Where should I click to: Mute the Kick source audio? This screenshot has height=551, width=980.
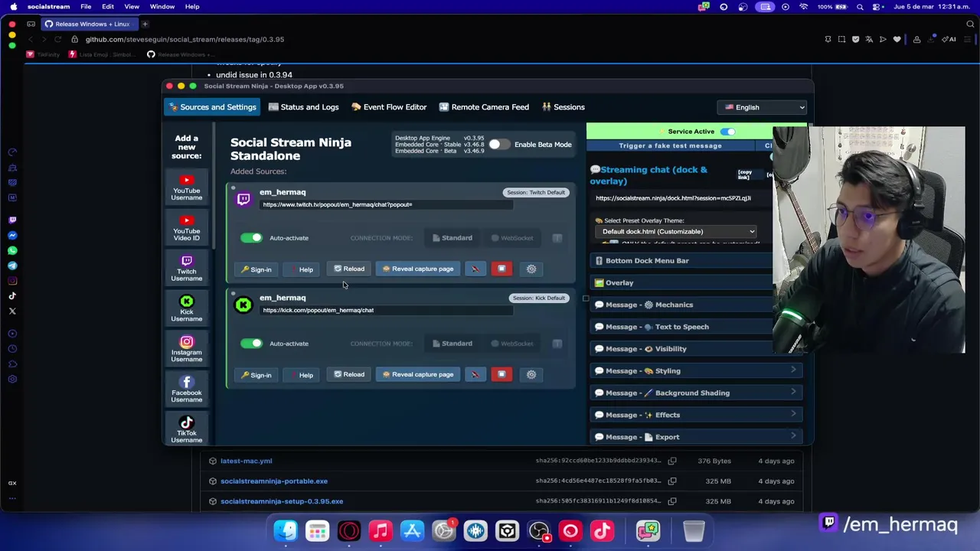click(475, 374)
